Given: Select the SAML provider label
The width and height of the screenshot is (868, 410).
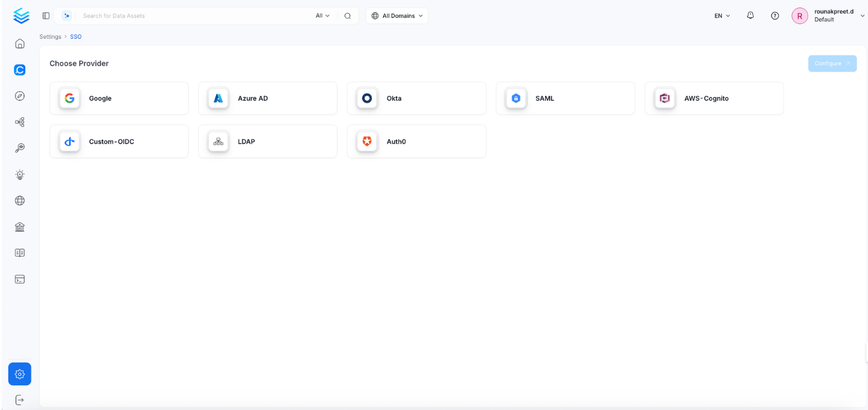Looking at the screenshot, I should 544,98.
